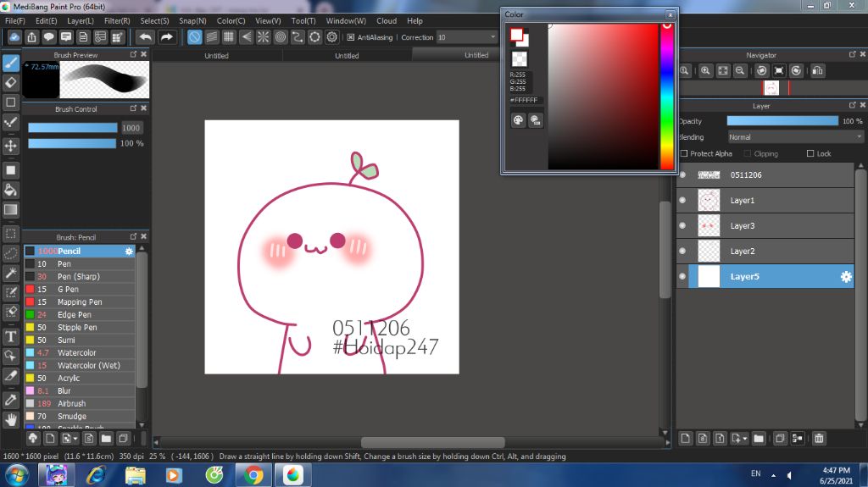Select the Move tool
The width and height of the screenshot is (868, 487).
pyautogui.click(x=11, y=146)
